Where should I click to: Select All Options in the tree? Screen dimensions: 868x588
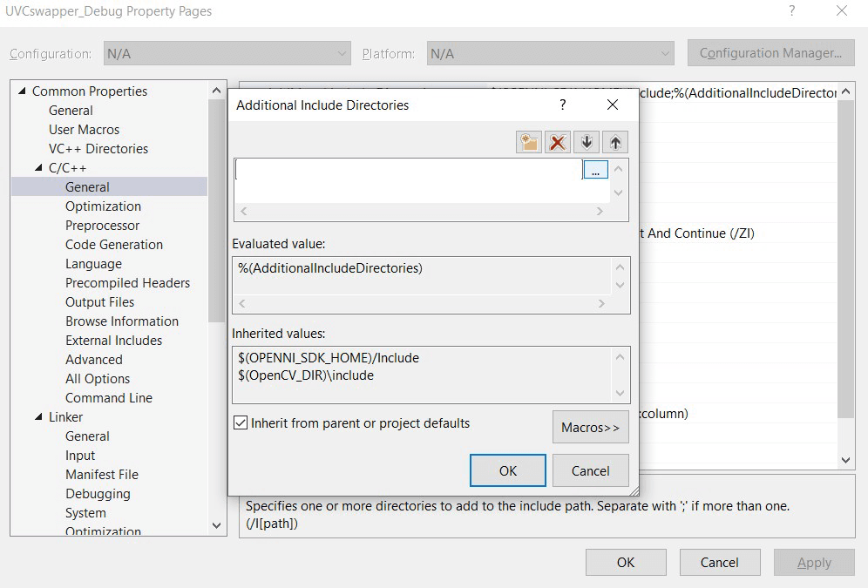[x=98, y=379]
